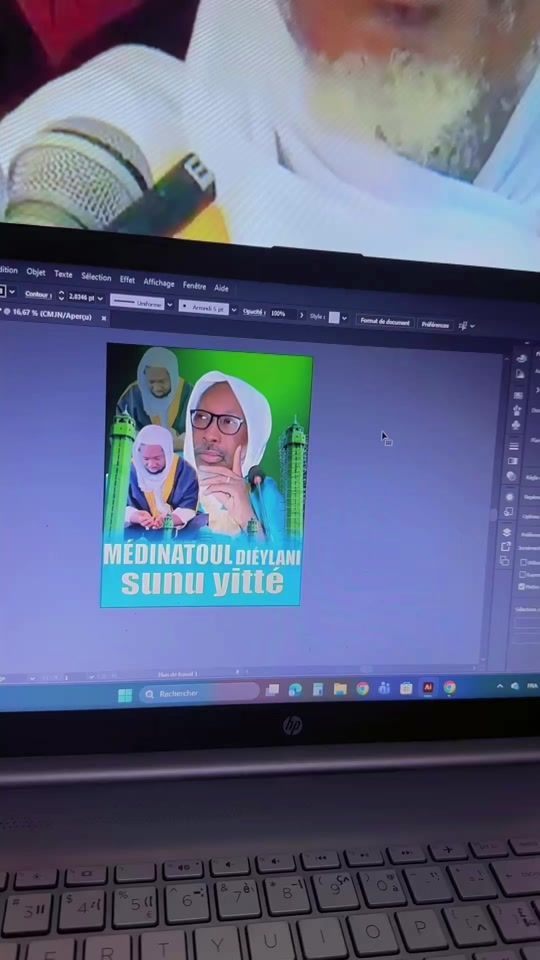Open the Affichage menu
This screenshot has width=540, height=960.
159,282
